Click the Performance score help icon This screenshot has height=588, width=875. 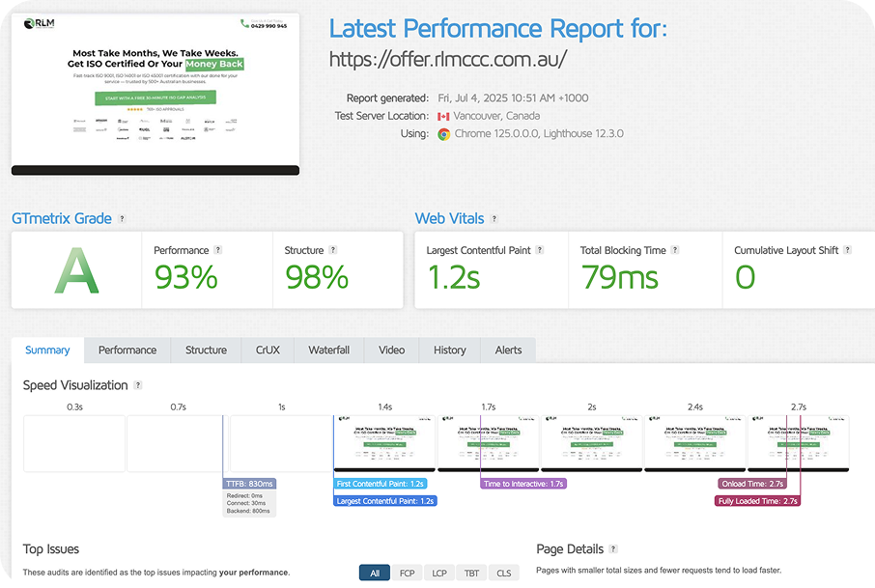218,250
